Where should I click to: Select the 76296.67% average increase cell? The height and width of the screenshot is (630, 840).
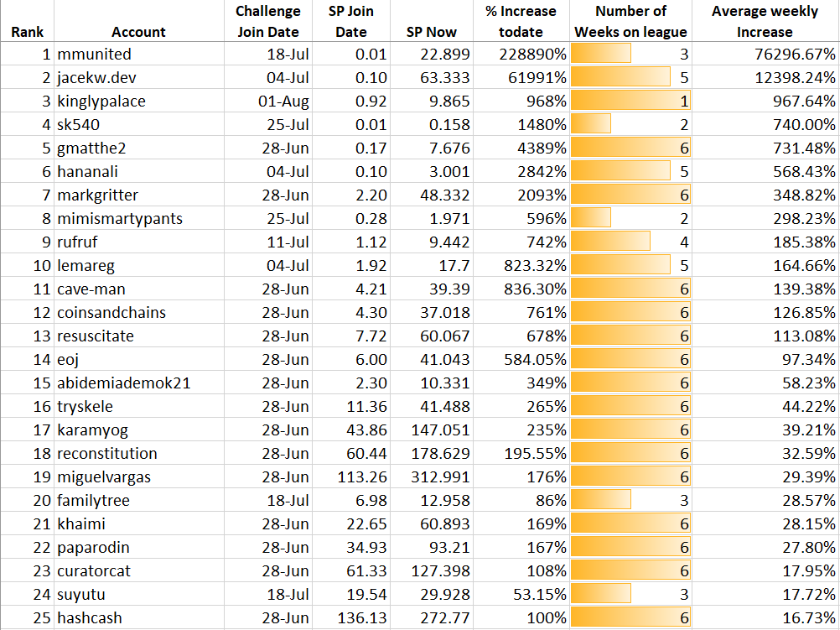click(765, 55)
